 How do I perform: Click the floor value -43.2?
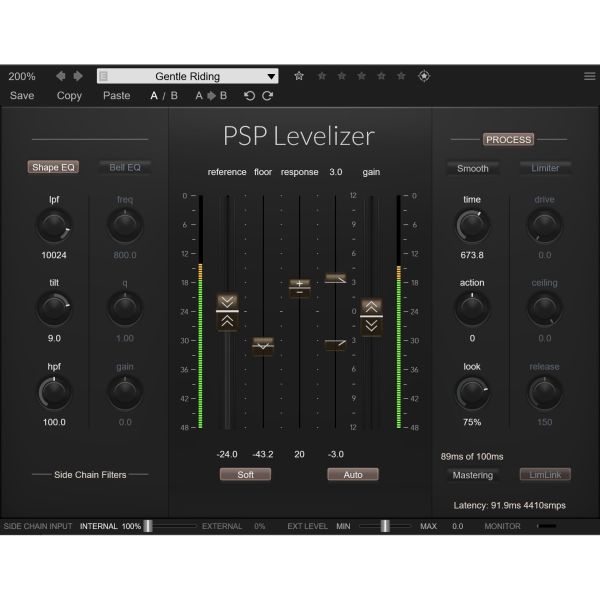coord(263,454)
